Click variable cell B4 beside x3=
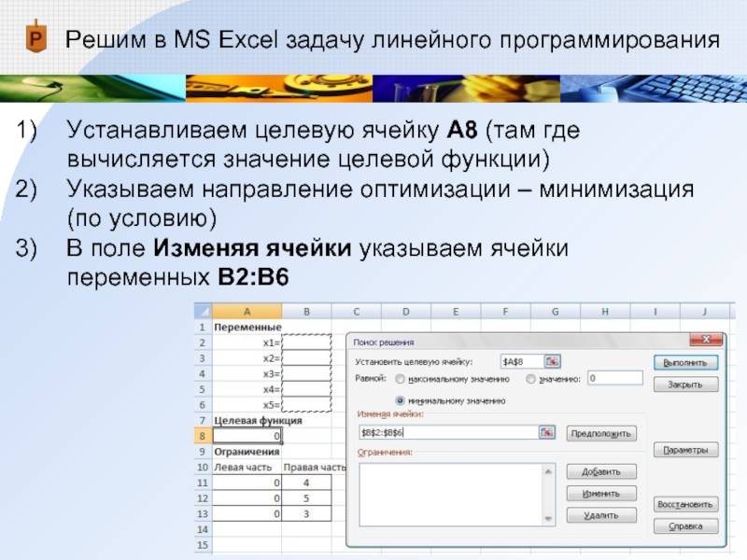Image resolution: width=747 pixels, height=560 pixels. (307, 374)
